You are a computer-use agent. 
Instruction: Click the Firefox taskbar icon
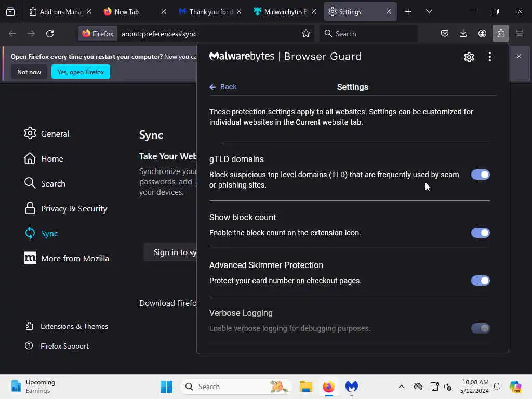point(329,387)
